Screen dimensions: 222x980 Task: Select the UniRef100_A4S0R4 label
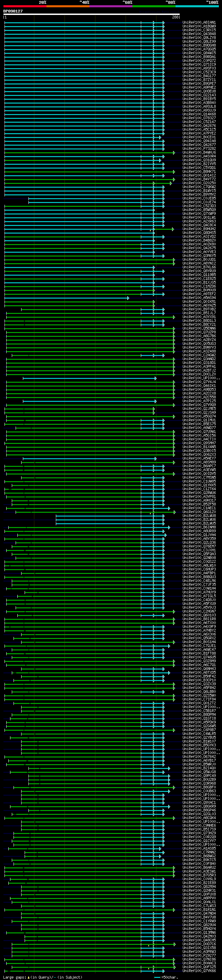pos(199,156)
